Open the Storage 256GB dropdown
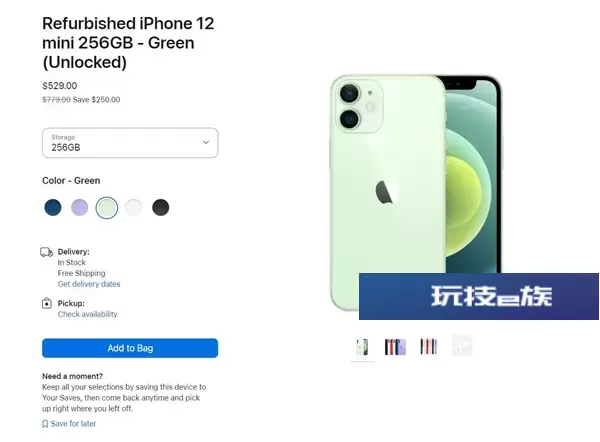 (x=130, y=143)
